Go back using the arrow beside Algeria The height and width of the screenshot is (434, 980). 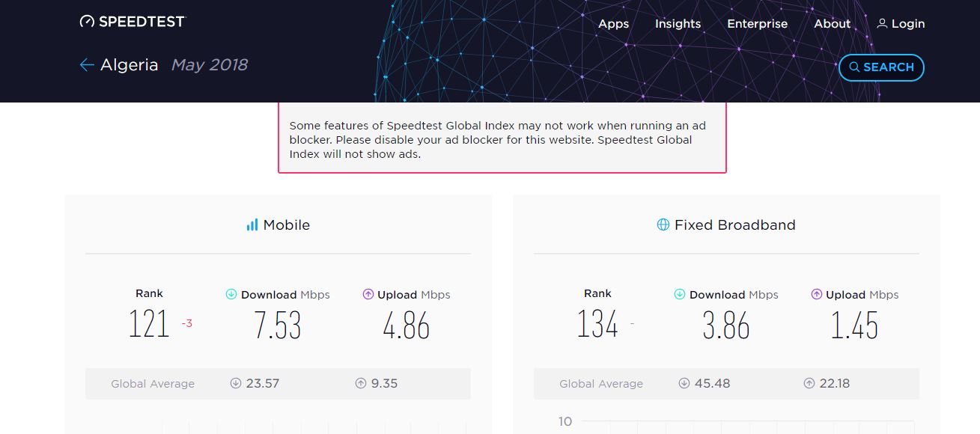point(86,65)
